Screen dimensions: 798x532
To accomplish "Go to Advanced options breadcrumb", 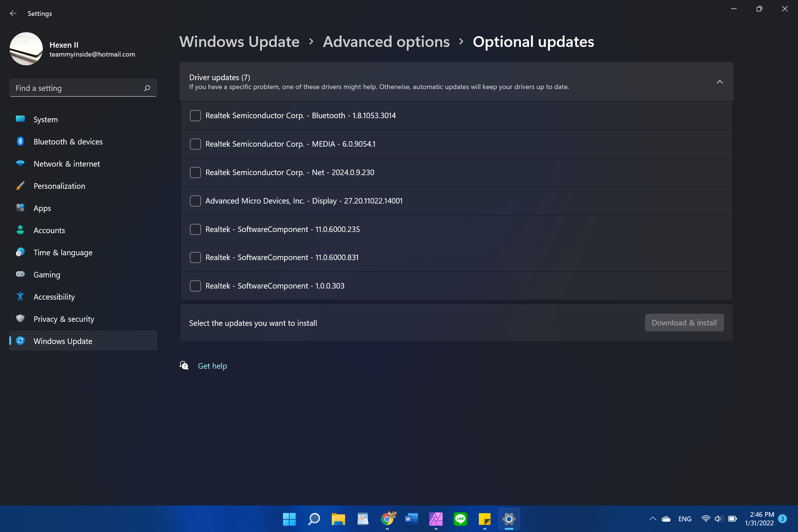I will point(386,42).
